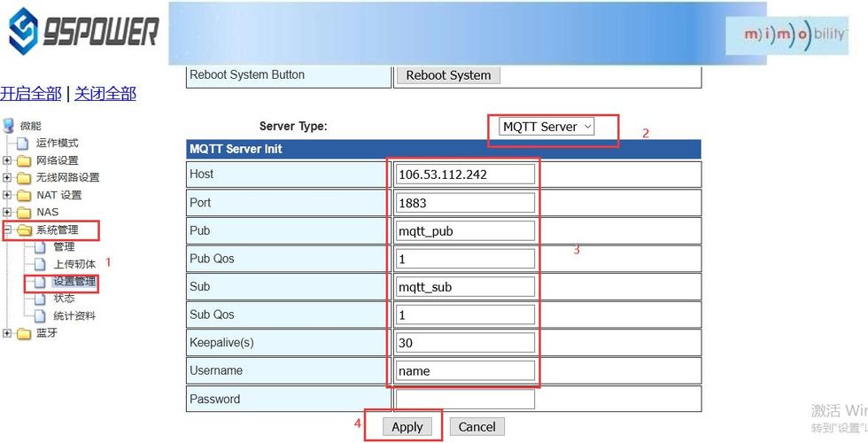
Task: Click the Reboot System button
Action: (x=447, y=75)
